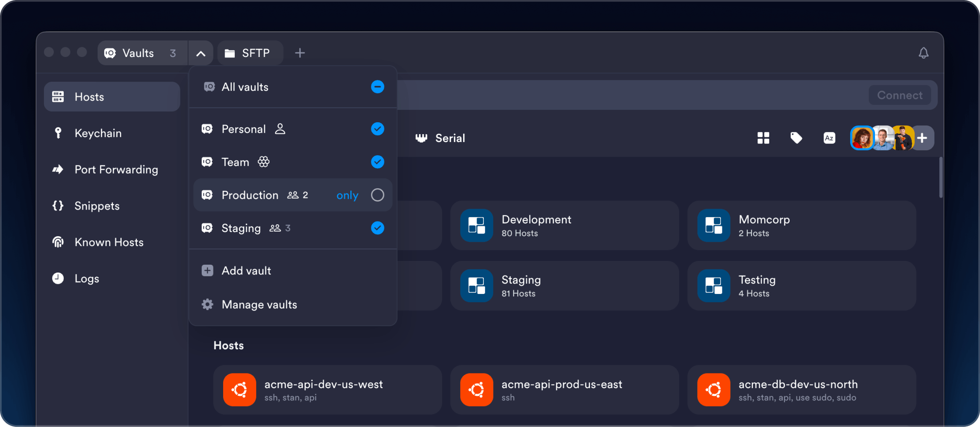
Task: Click the middle man-with-glasses avatar
Action: [x=882, y=138]
